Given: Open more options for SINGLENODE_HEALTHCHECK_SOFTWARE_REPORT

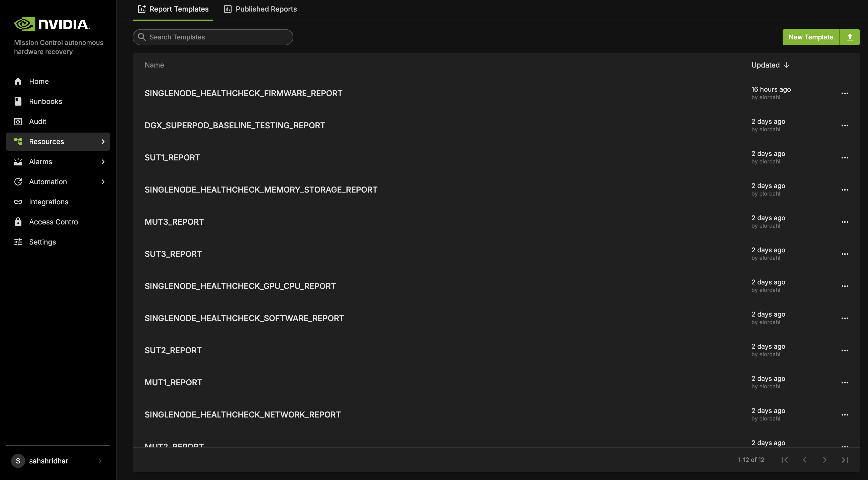Looking at the screenshot, I should pyautogui.click(x=845, y=318).
